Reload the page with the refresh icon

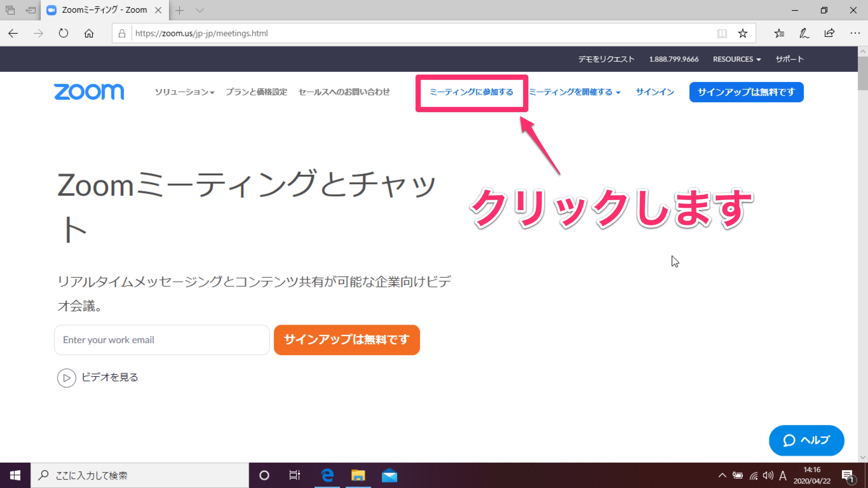[x=63, y=33]
